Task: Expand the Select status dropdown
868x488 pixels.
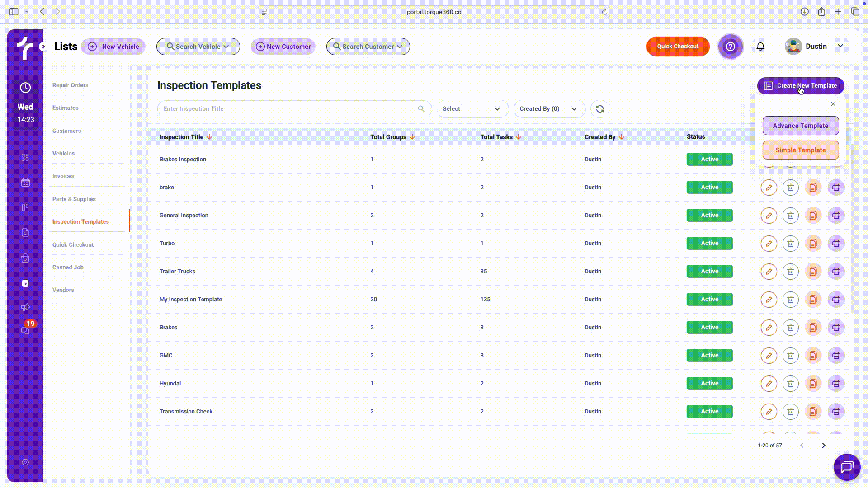Action: (472, 109)
